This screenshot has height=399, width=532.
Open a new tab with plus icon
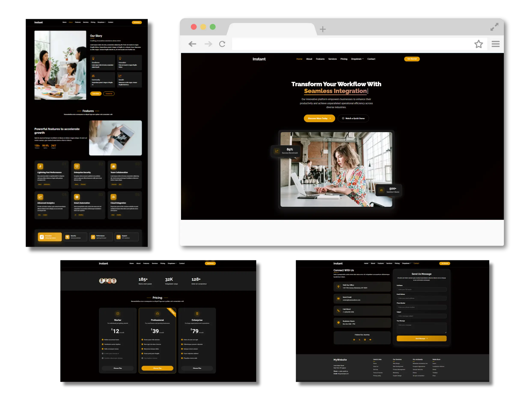click(322, 29)
